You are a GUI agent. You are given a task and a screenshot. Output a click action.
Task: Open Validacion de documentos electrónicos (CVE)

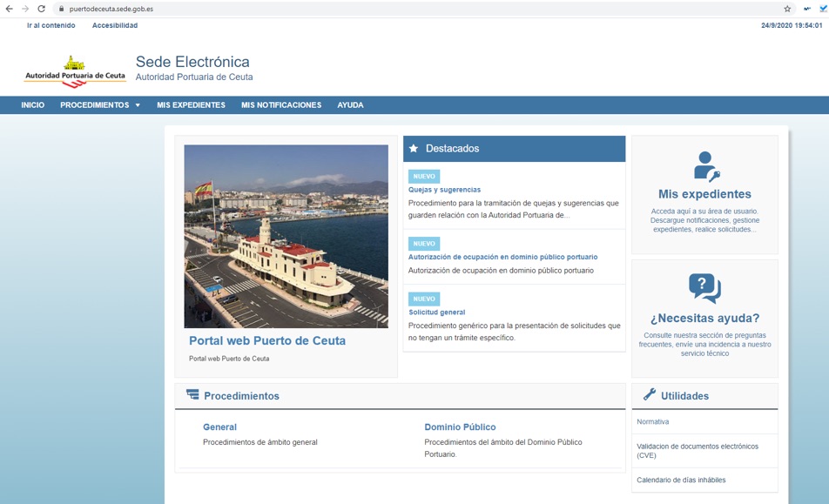click(698, 451)
